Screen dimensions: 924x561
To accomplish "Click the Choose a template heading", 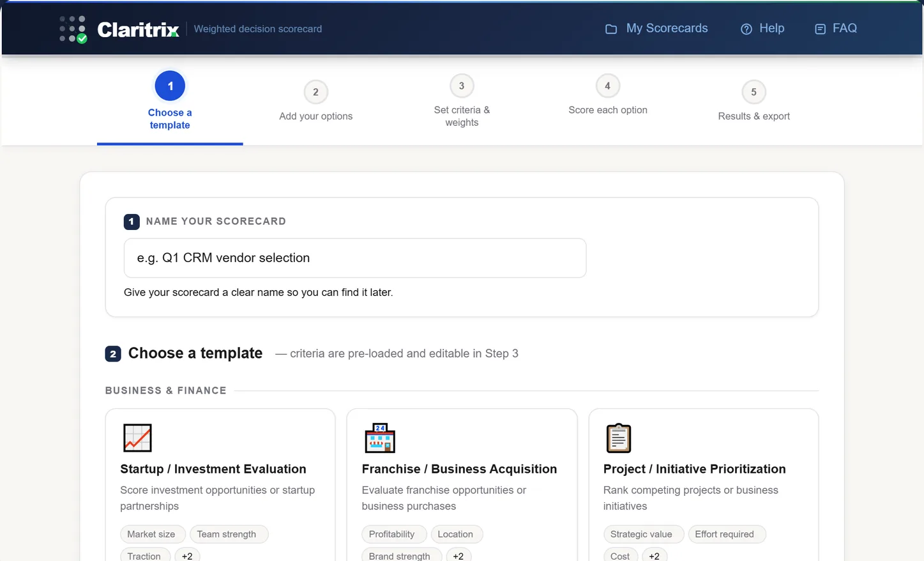I will [195, 353].
